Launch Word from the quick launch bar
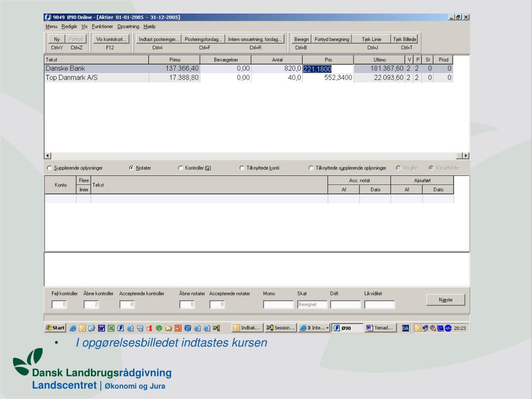532x399 pixels. (101, 328)
